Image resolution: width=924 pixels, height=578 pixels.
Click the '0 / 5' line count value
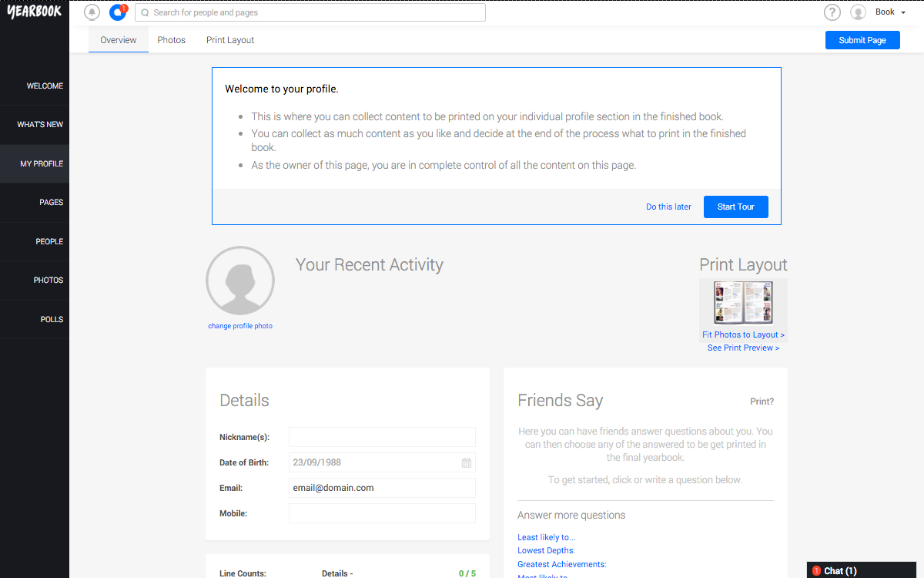[467, 573]
